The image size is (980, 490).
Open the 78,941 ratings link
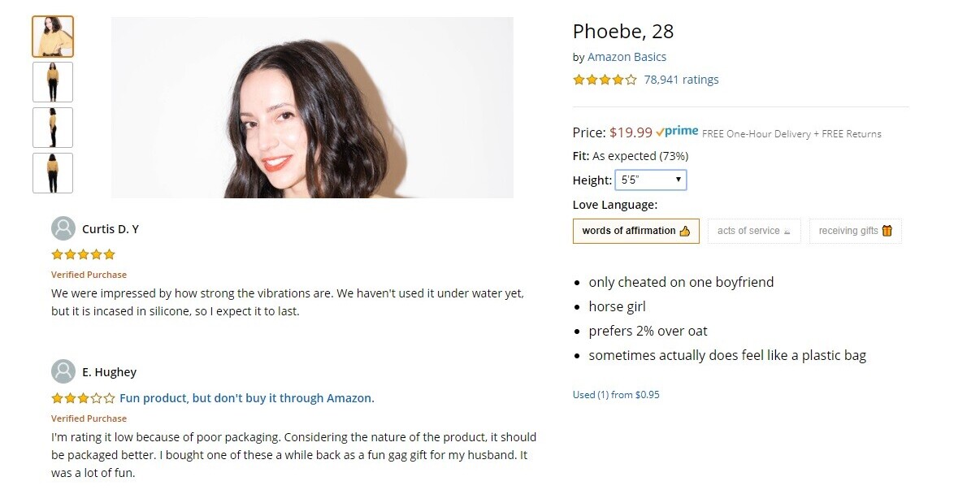coord(681,80)
